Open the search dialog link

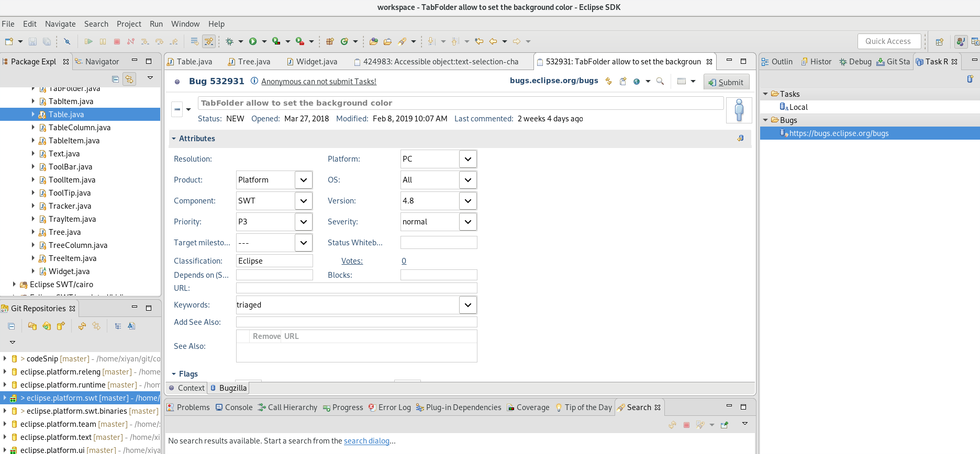coord(366,441)
